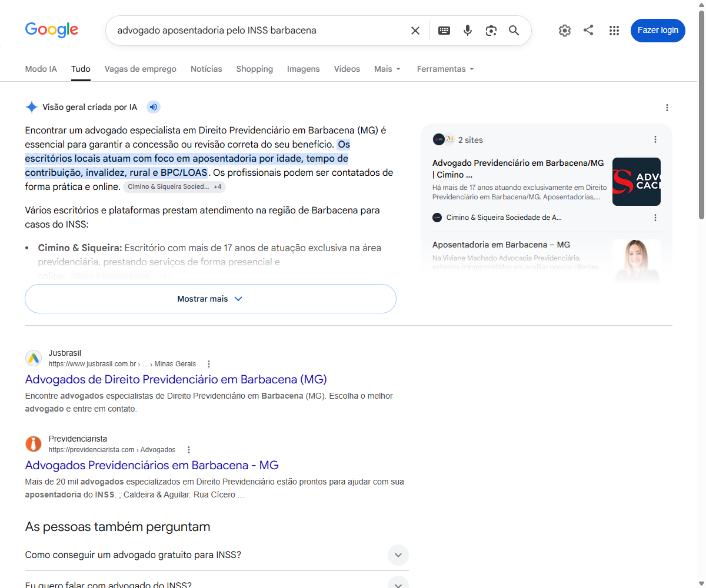Play AI overview audio with speaker icon

(x=154, y=107)
